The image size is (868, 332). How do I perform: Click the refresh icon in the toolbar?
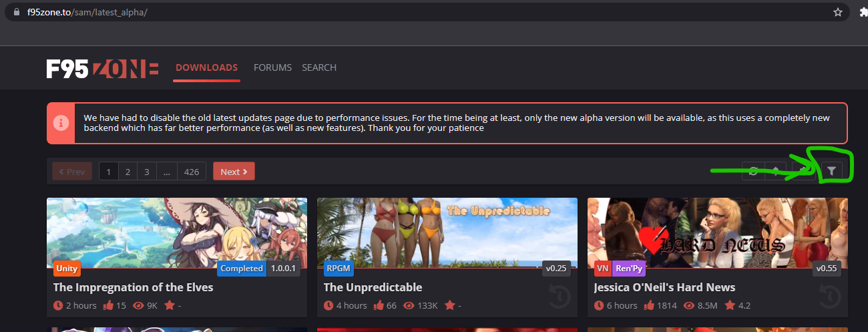[753, 172]
